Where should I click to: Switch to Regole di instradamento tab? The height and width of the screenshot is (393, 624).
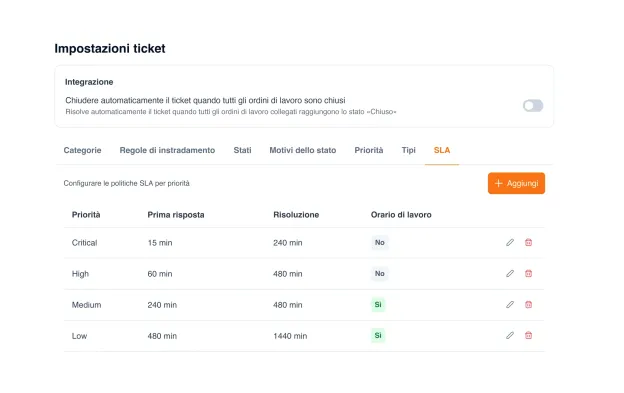pyautogui.click(x=167, y=150)
